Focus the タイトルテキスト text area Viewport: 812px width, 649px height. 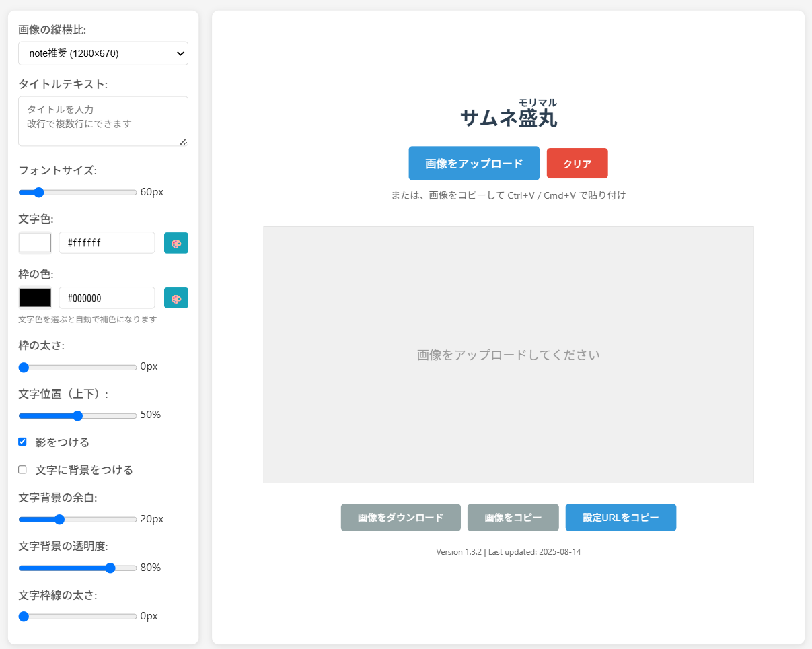(x=103, y=121)
